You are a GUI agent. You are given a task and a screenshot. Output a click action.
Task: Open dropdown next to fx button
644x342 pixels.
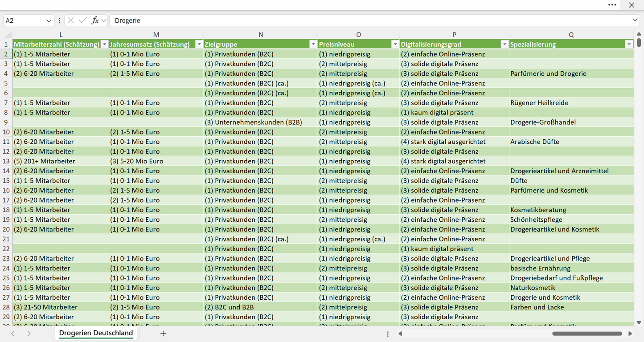(x=104, y=20)
